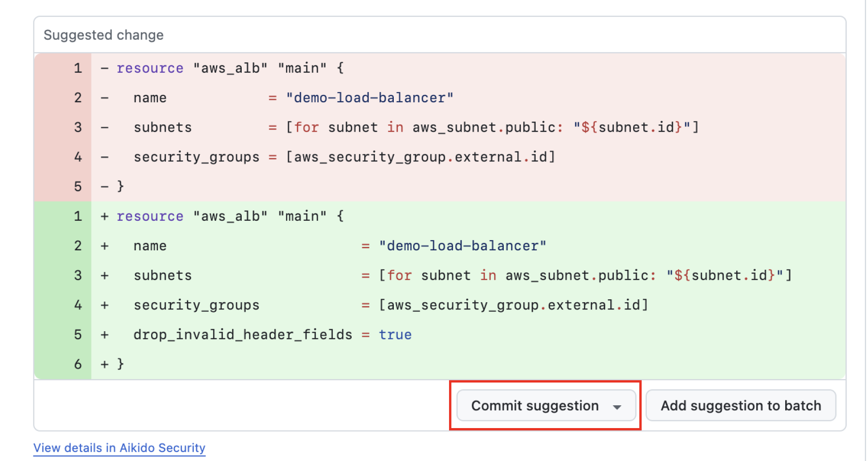Image resolution: width=868 pixels, height=461 pixels.
Task: Click line number 5 in red gutter
Action: [x=78, y=186]
